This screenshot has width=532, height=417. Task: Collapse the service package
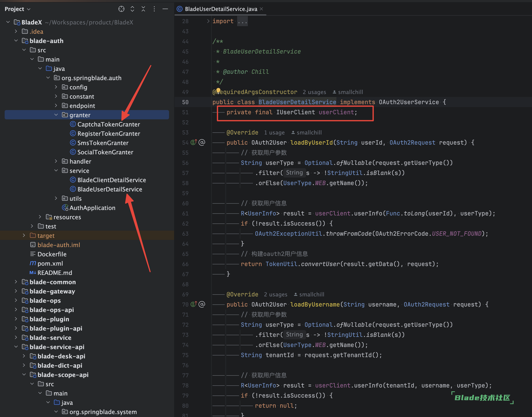(x=56, y=171)
